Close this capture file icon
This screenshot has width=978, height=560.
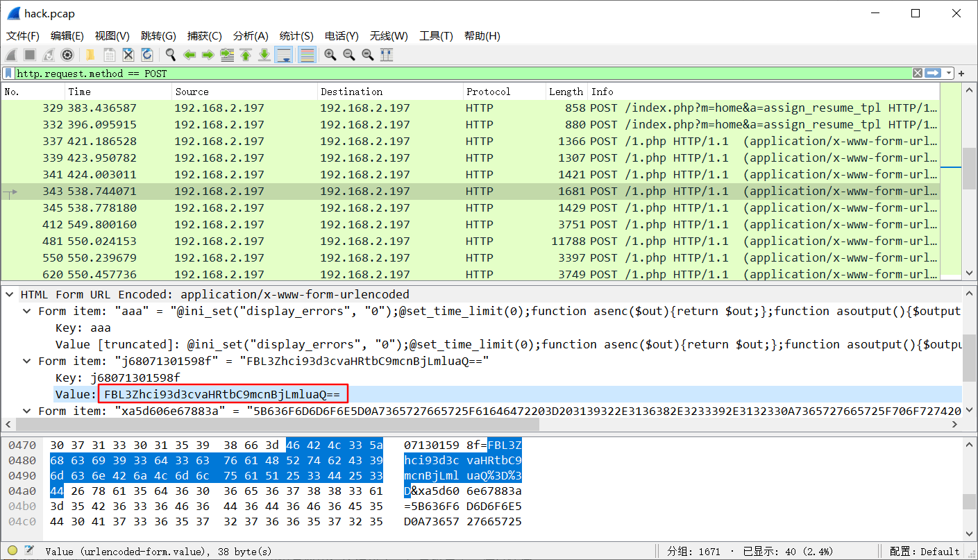pyautogui.click(x=128, y=55)
